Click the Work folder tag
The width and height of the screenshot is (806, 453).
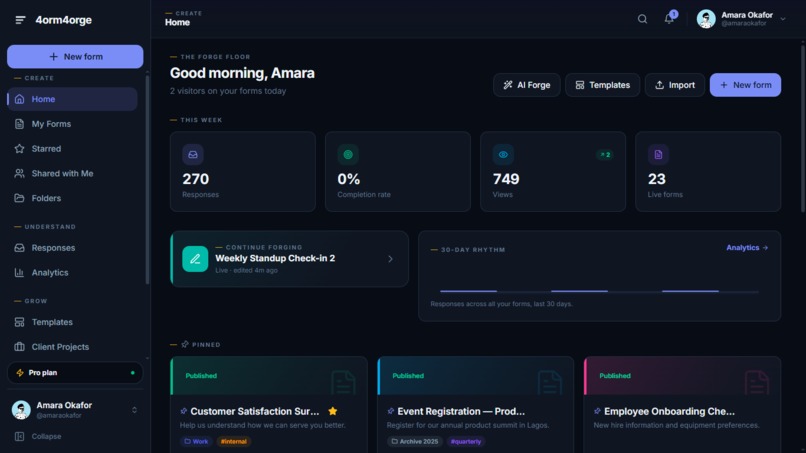[x=196, y=441]
